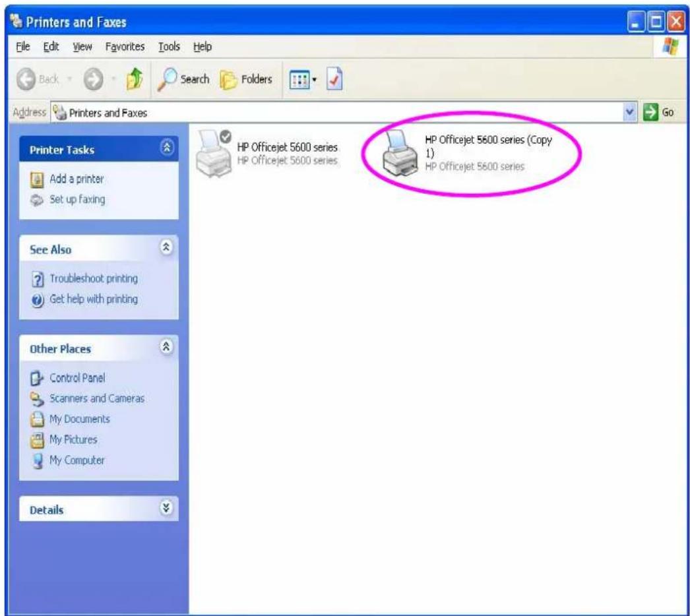Viewport: 690px width, 616px height.
Task: Click the Add a printer icon
Action: coord(37,180)
